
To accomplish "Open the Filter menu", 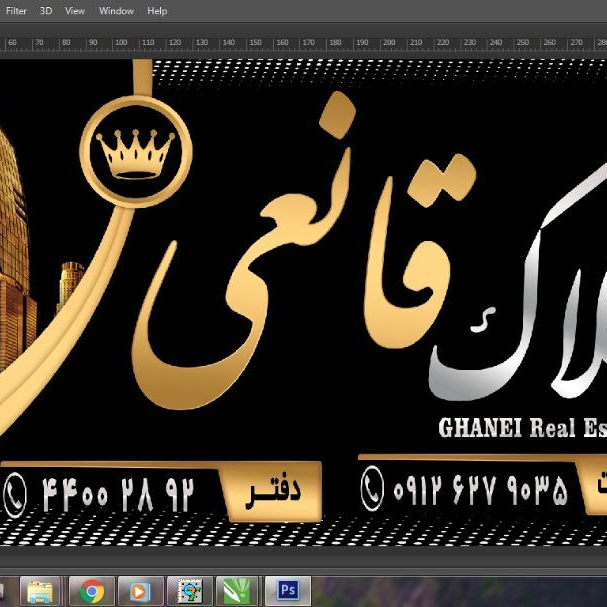I will [x=16, y=11].
